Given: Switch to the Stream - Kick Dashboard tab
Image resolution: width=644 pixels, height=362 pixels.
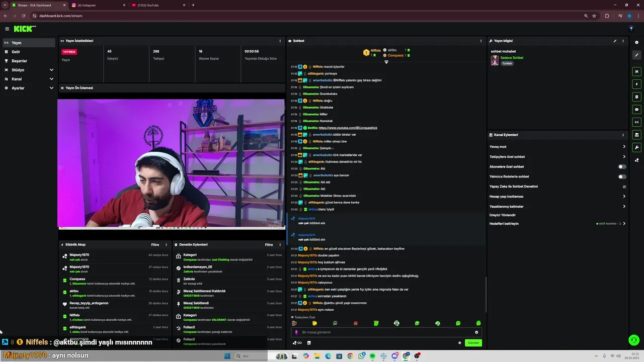Looking at the screenshot, I should [39, 5].
